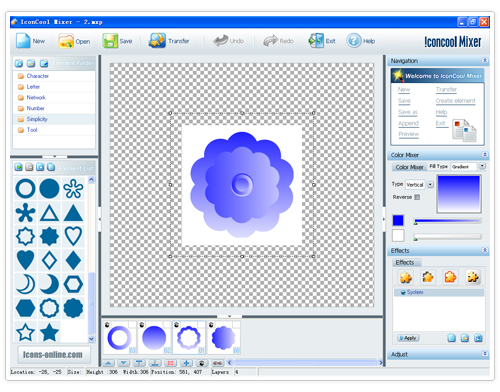Toggle visibility of layer 00

pyautogui.click(x=211, y=324)
